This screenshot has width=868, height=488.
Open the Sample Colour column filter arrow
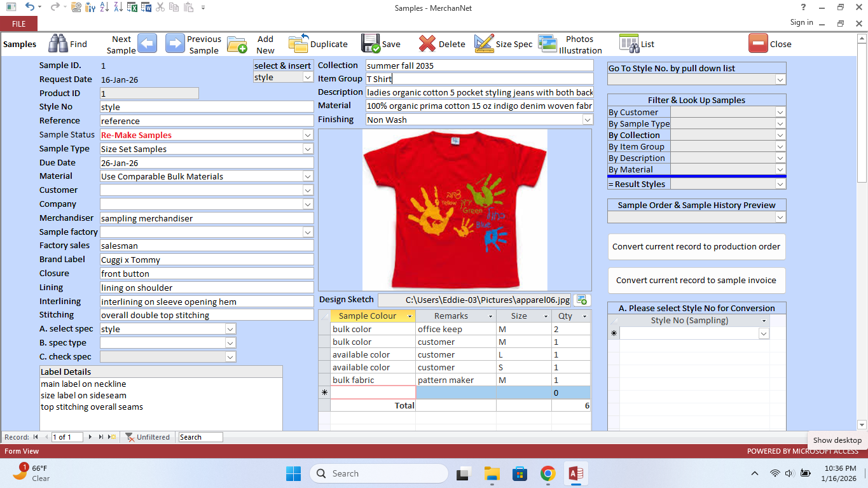pos(410,316)
